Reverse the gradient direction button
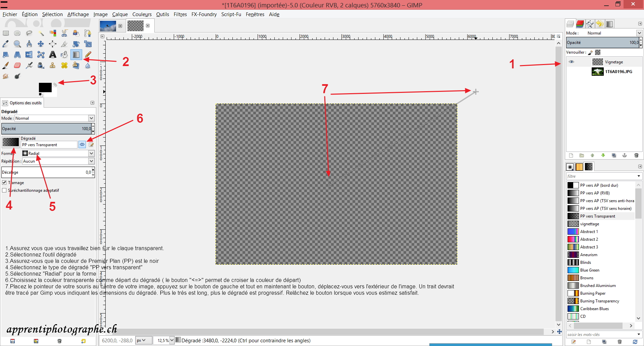Image resolution: width=644 pixels, height=346 pixels. tap(82, 145)
